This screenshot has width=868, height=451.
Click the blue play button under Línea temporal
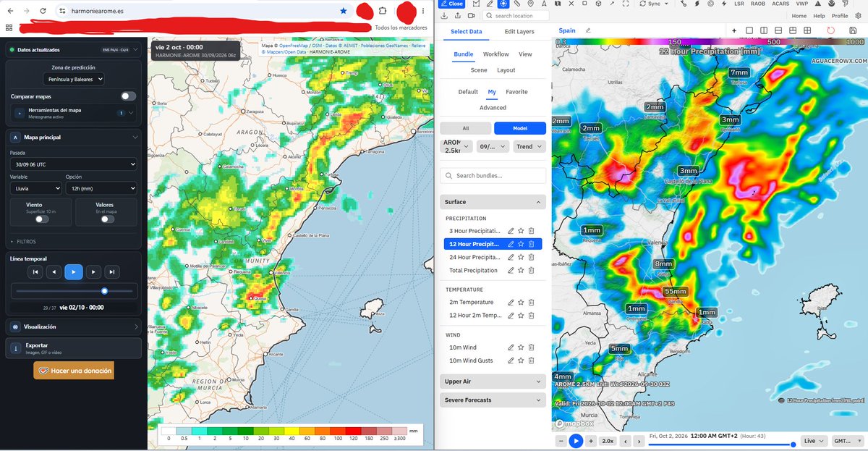pos(73,271)
